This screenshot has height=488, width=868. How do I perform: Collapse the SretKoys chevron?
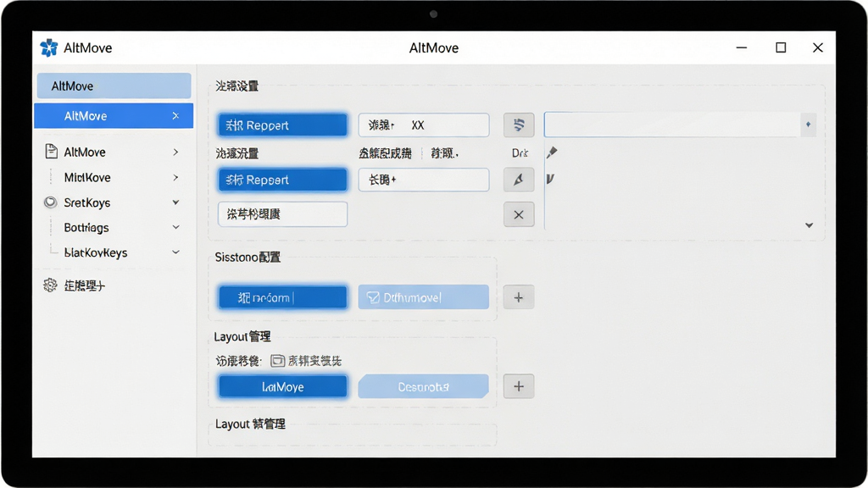[175, 202]
